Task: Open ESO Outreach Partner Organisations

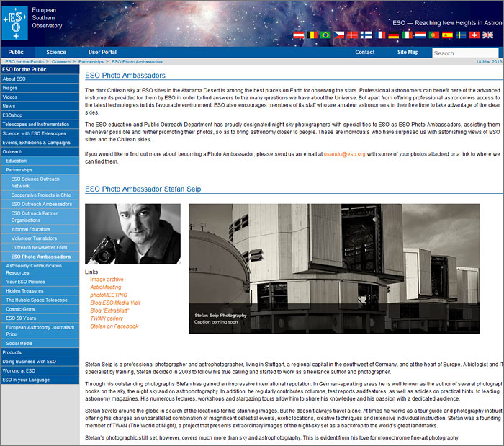Action: pyautogui.click(x=40, y=217)
